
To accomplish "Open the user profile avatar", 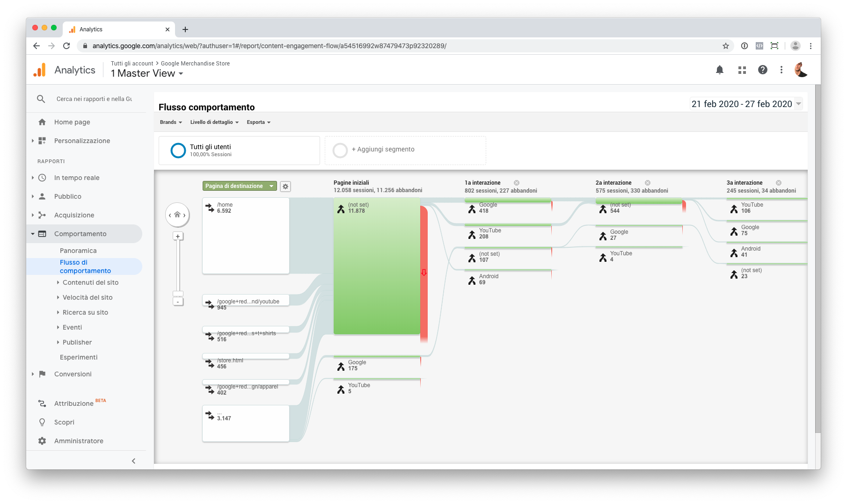I will pyautogui.click(x=801, y=70).
